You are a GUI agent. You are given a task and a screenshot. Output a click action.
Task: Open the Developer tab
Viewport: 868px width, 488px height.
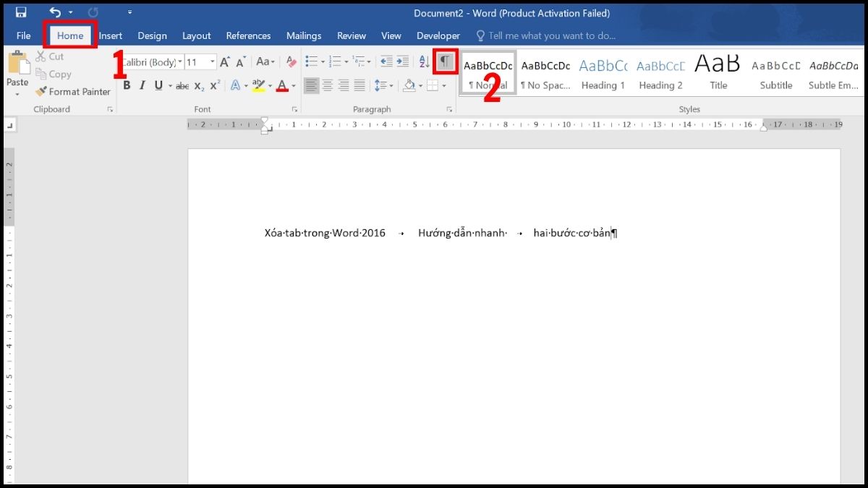pyautogui.click(x=438, y=35)
